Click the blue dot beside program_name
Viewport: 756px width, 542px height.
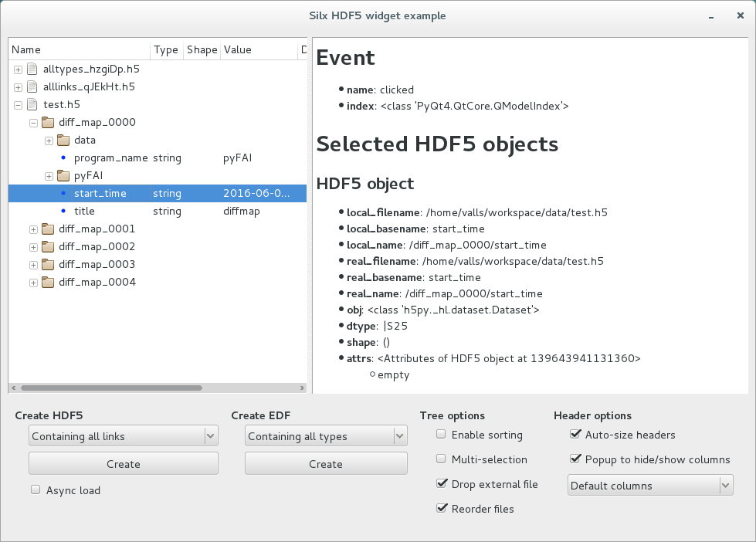63,158
